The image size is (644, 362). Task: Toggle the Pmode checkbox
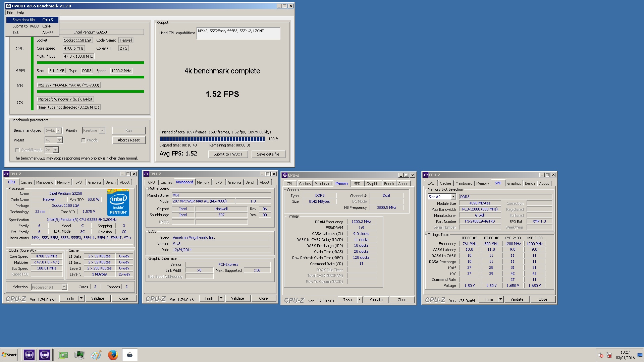click(x=84, y=140)
